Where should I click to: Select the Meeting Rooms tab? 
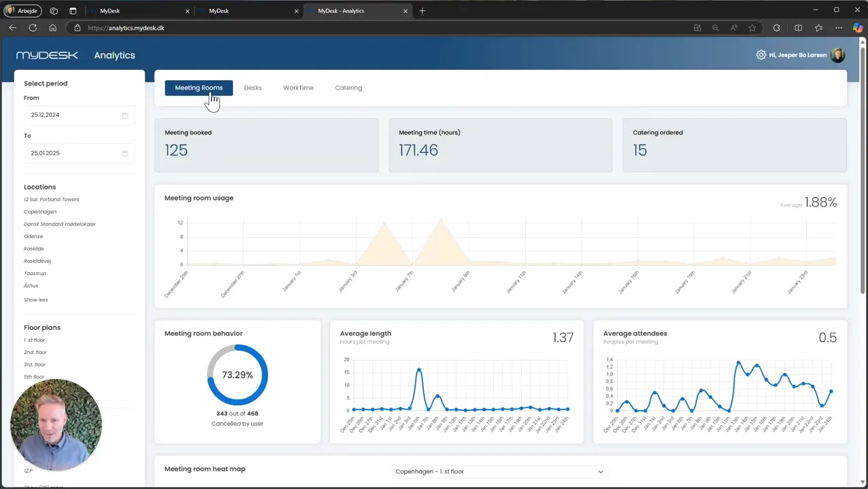click(x=198, y=88)
